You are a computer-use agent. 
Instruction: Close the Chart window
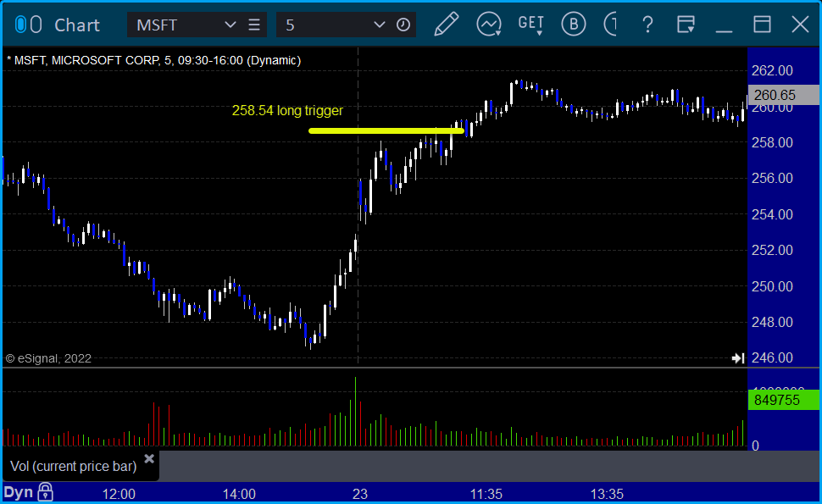801,25
